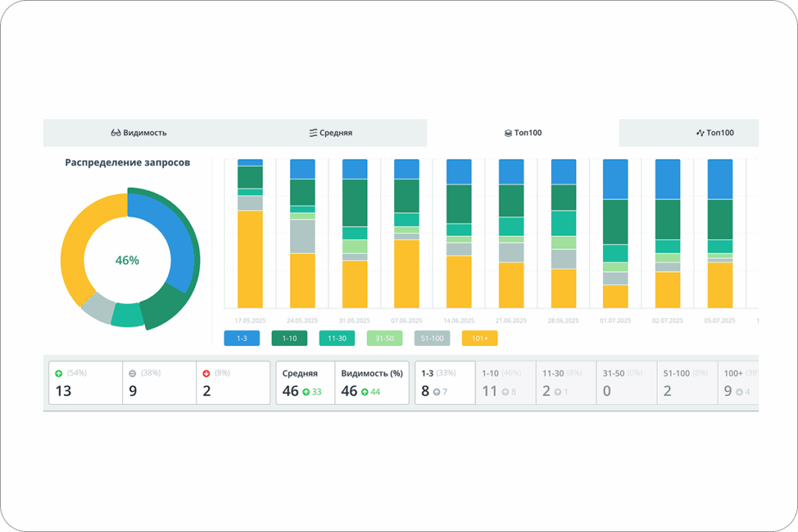Toggle the dark green 1-10 legend series
This screenshot has width=798, height=532.
290,338
